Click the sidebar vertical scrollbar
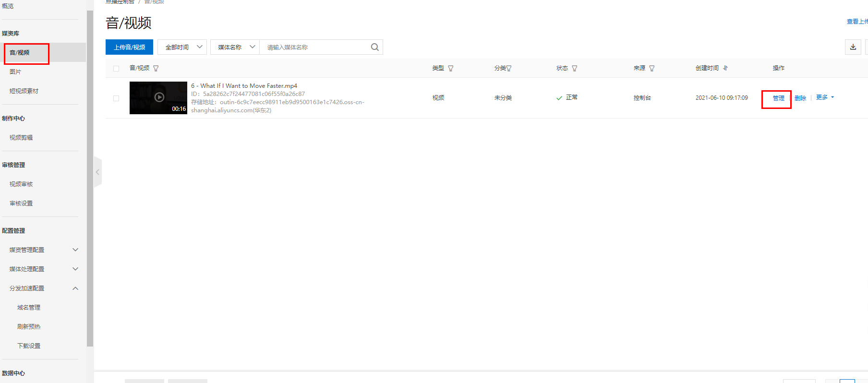Image resolution: width=868 pixels, height=383 pixels. tap(90, 178)
